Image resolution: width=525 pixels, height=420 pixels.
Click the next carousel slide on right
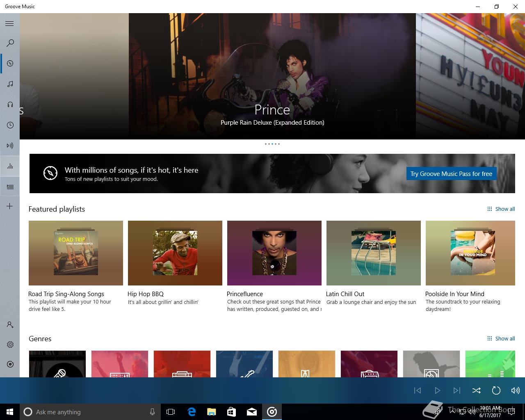(x=470, y=76)
